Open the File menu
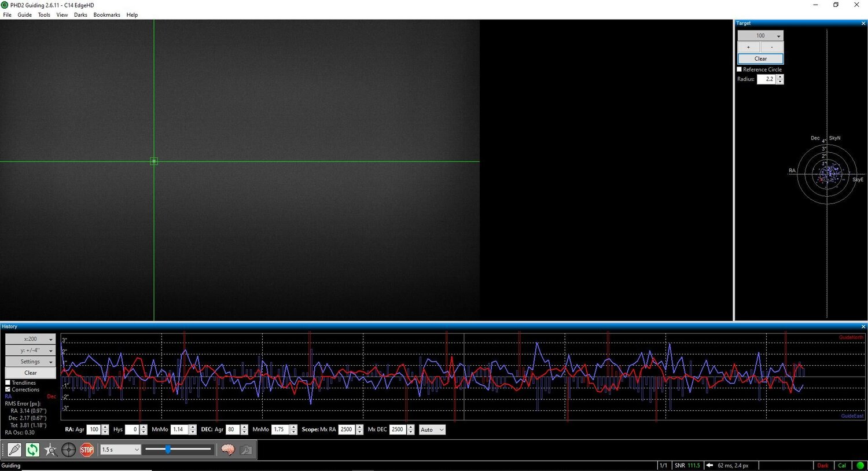The width and height of the screenshot is (868, 471). click(7, 15)
